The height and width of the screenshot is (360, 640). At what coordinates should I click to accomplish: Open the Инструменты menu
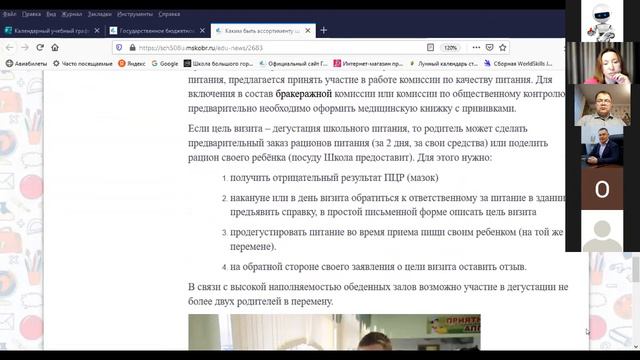[x=135, y=14]
